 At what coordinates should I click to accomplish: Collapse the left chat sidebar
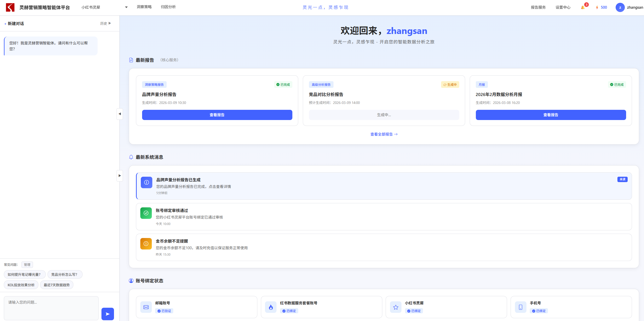point(119,114)
